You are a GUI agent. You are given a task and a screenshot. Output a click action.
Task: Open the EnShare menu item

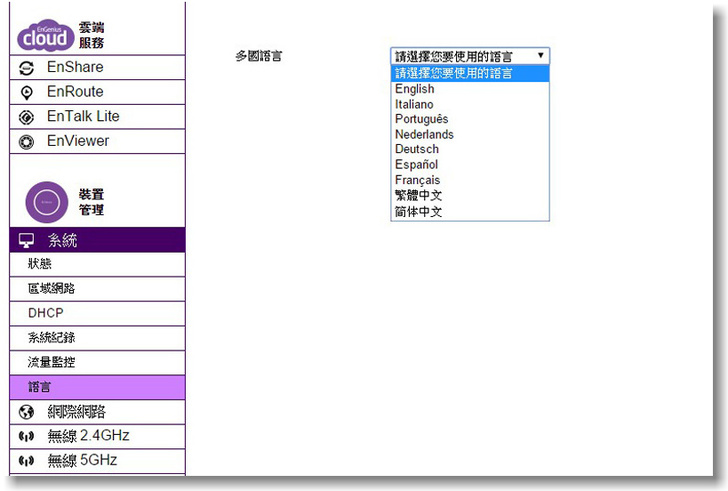pos(98,67)
